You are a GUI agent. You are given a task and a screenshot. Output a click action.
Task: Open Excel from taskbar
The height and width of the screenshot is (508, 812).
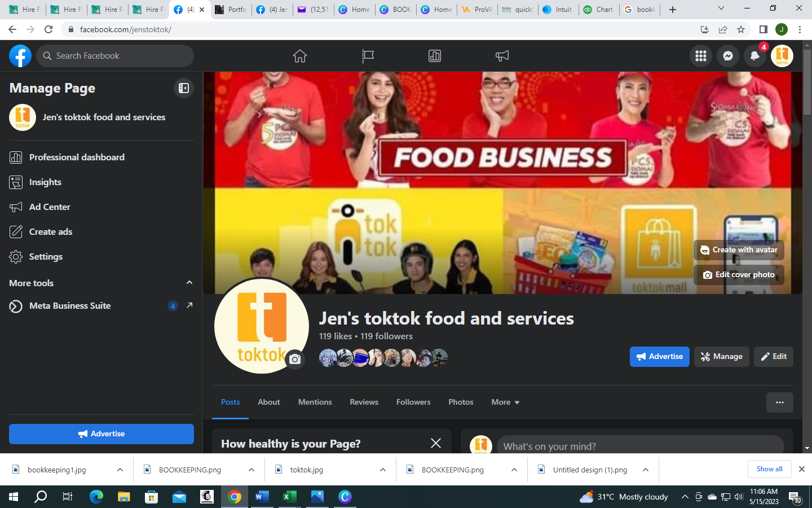(290, 497)
